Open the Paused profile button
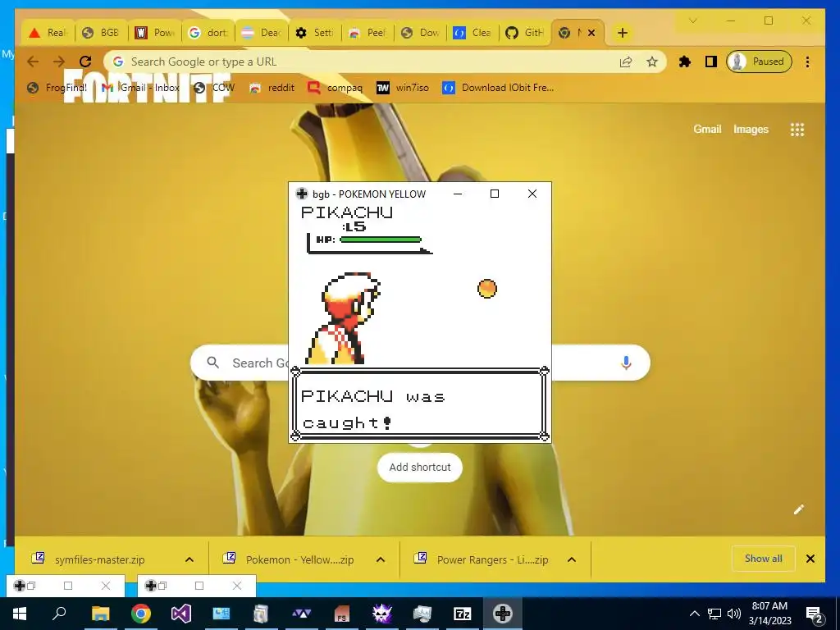The image size is (840, 630). coord(759,62)
